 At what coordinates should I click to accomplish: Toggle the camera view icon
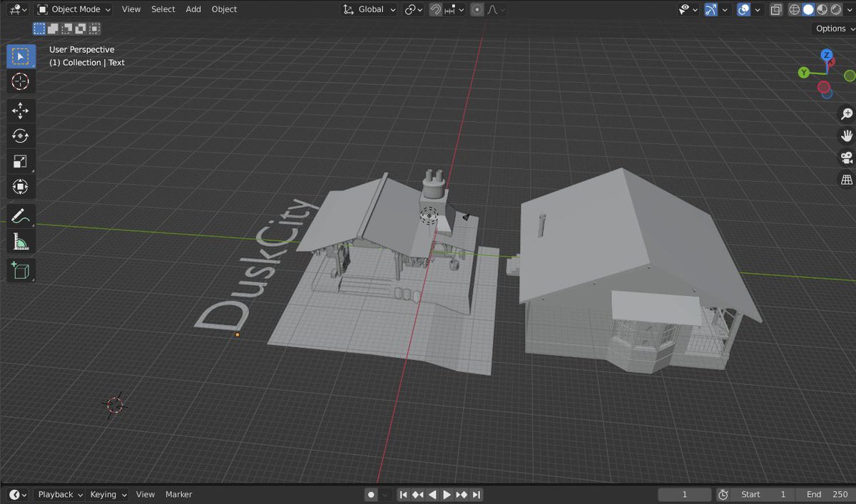tap(846, 158)
